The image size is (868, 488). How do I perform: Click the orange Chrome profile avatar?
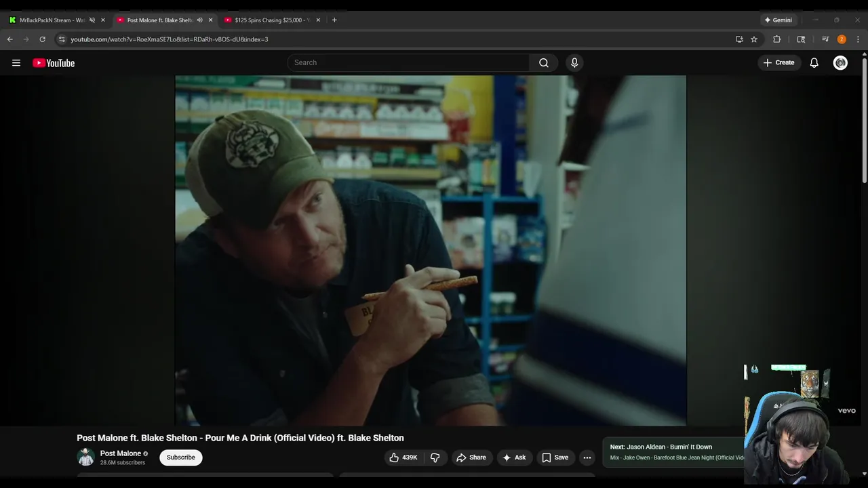click(x=842, y=39)
